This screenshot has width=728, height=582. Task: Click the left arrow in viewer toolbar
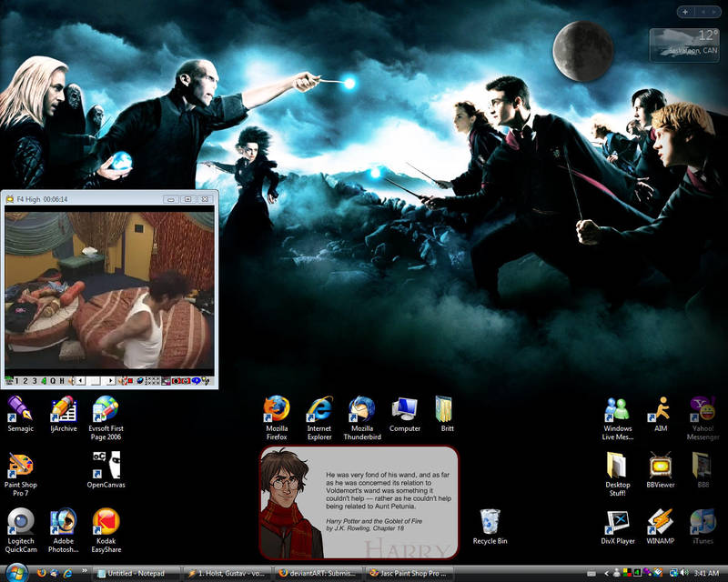pyautogui.click(x=81, y=381)
